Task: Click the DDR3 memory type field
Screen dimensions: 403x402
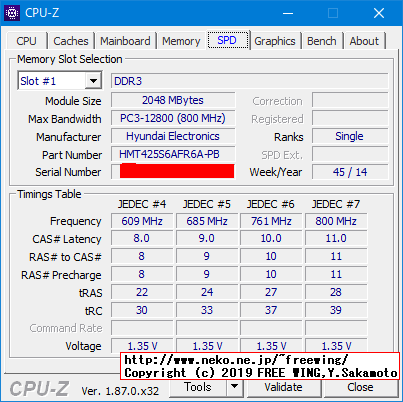Action: tap(250, 81)
